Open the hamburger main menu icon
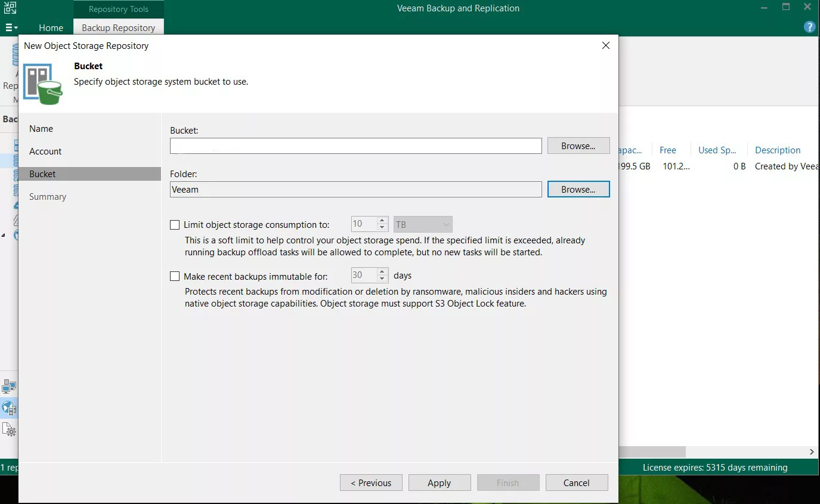 coord(11,27)
